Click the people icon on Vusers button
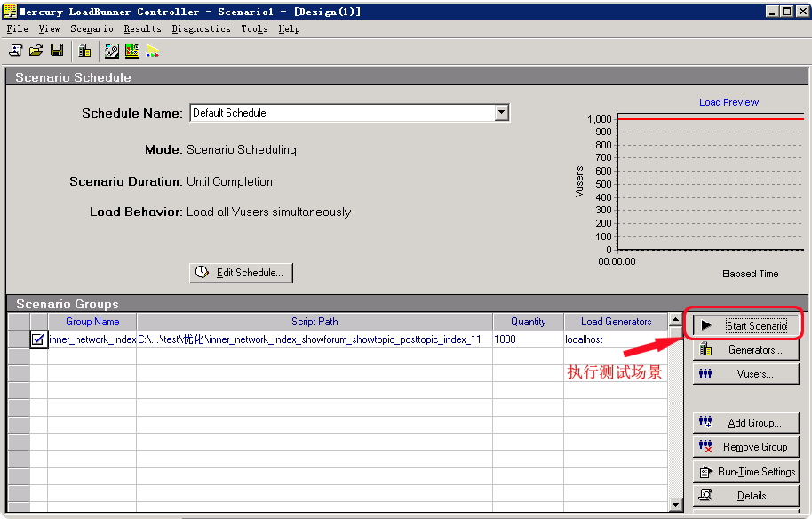Image resolution: width=812 pixels, height=519 pixels. coord(705,373)
